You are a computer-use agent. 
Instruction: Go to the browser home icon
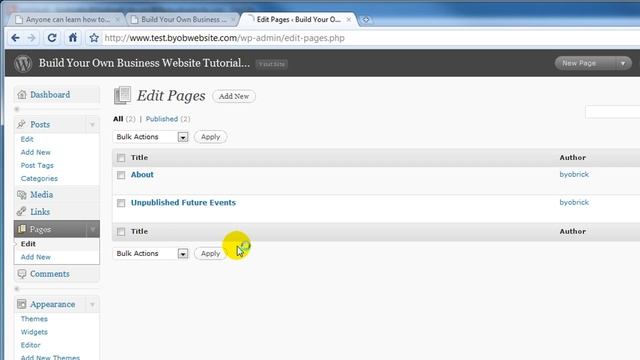point(73,38)
